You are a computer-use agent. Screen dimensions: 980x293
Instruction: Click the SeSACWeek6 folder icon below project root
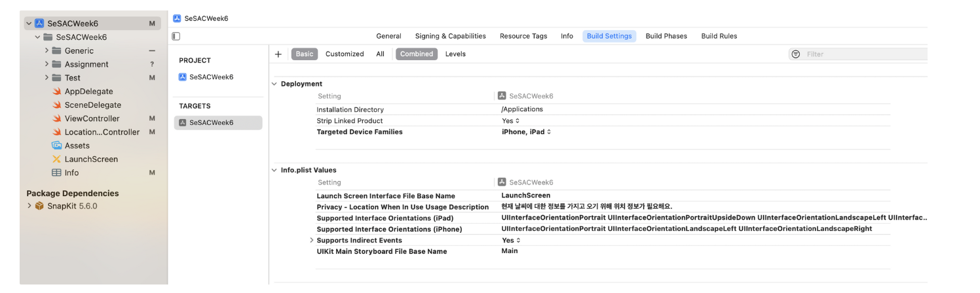[48, 37]
